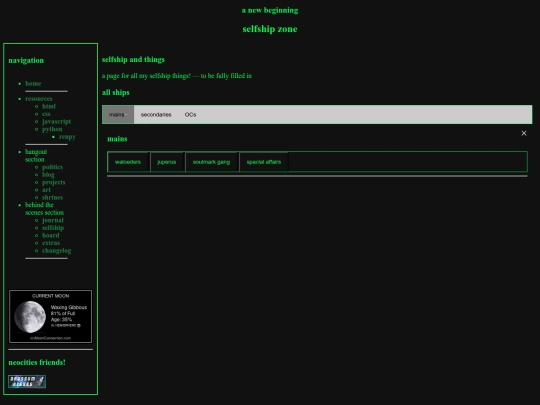Click the 'selfship zone' page heading
540x405 pixels.
point(270,29)
